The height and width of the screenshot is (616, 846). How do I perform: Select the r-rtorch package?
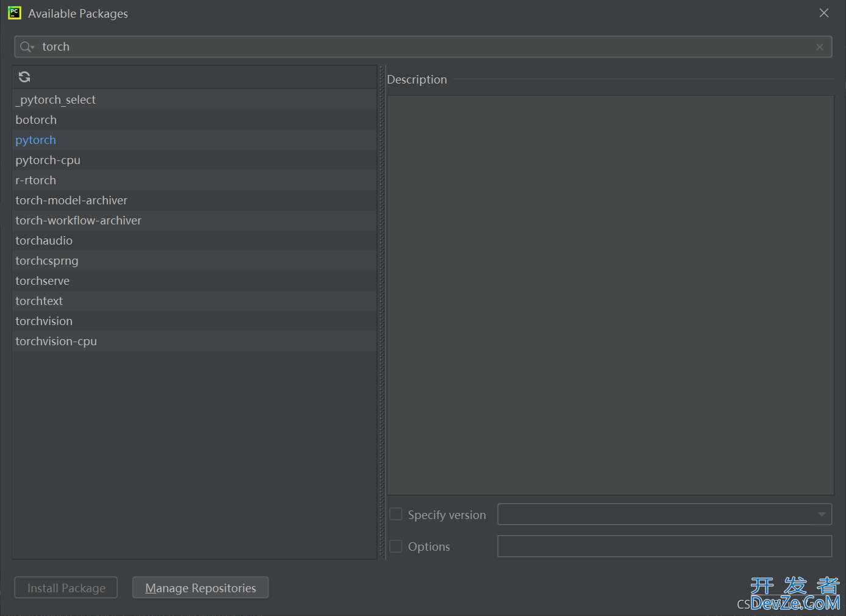[x=194, y=180]
